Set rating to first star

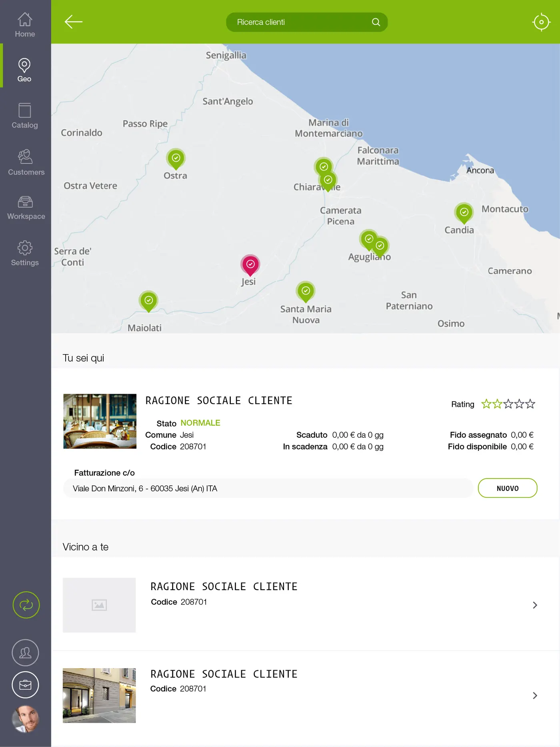pyautogui.click(x=486, y=404)
